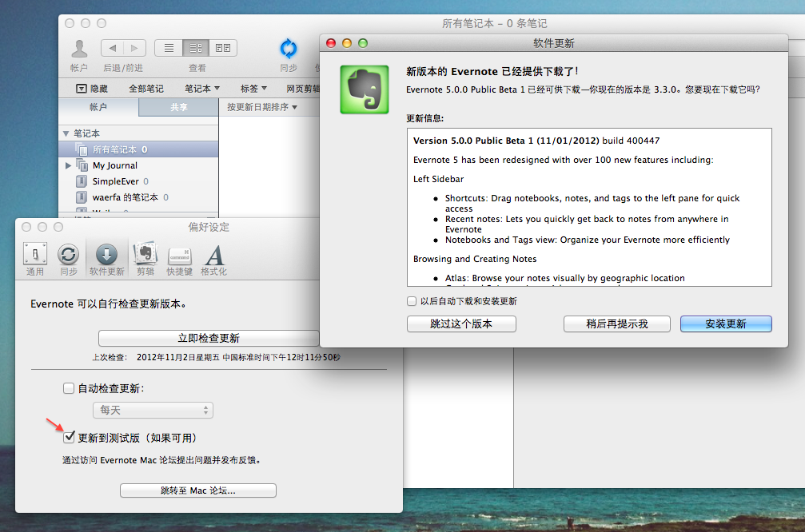The width and height of the screenshot is (805, 532).
Task: Click the 隐藏 hide sidebar icon
Action: pyautogui.click(x=81, y=89)
